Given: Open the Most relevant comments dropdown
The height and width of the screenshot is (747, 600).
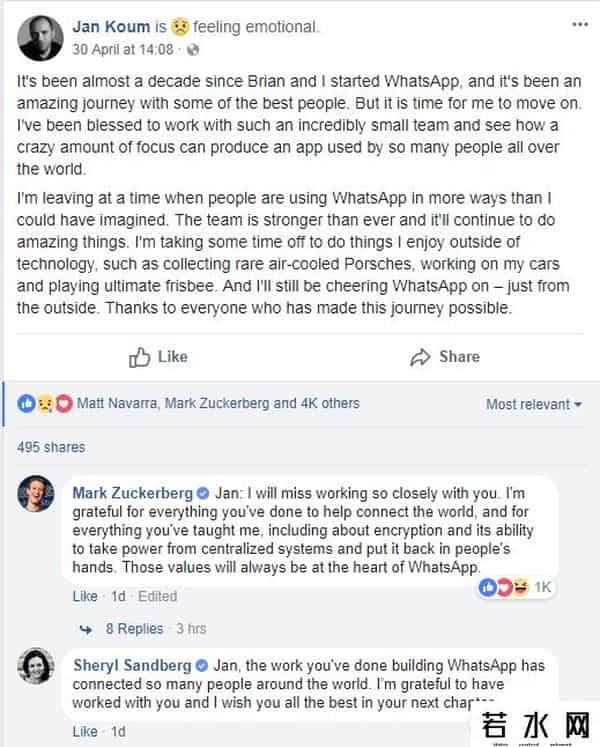Looking at the screenshot, I should [534, 404].
